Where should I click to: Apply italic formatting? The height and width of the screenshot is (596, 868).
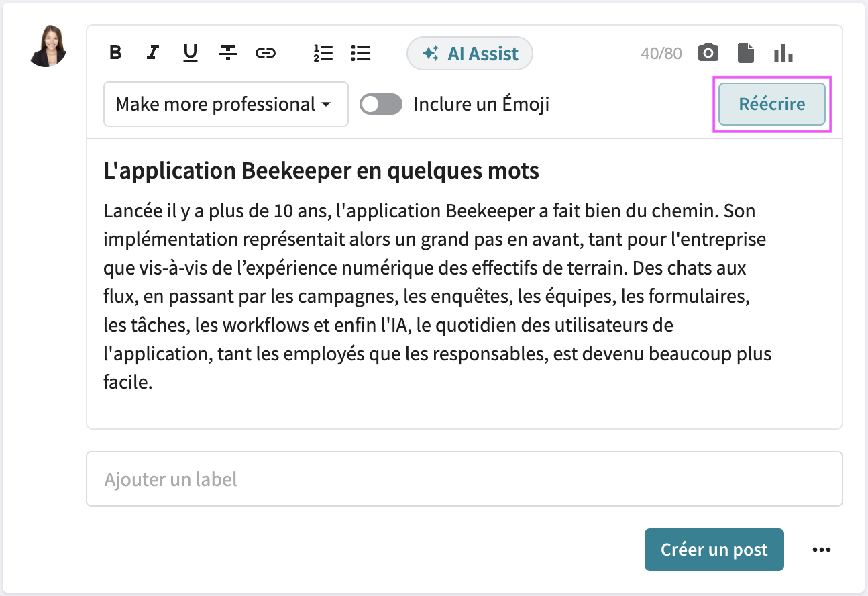(152, 53)
